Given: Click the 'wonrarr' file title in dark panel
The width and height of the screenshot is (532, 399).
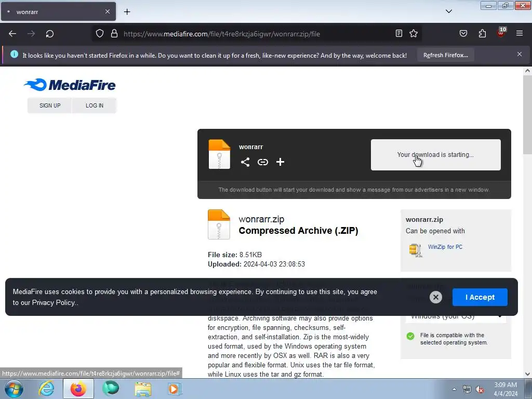Looking at the screenshot, I should [251, 147].
